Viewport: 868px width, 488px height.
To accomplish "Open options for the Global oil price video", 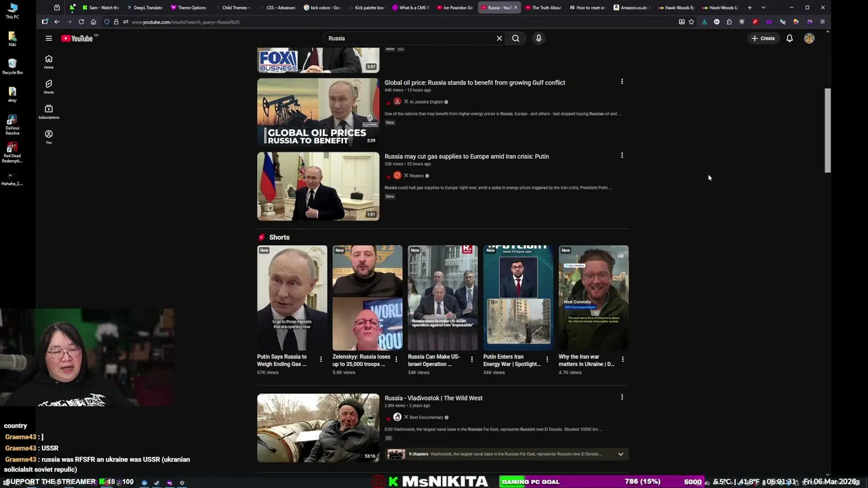I will point(622,82).
